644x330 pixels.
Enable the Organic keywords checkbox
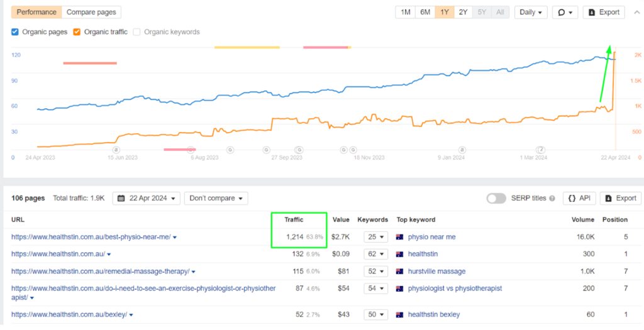[x=137, y=32]
